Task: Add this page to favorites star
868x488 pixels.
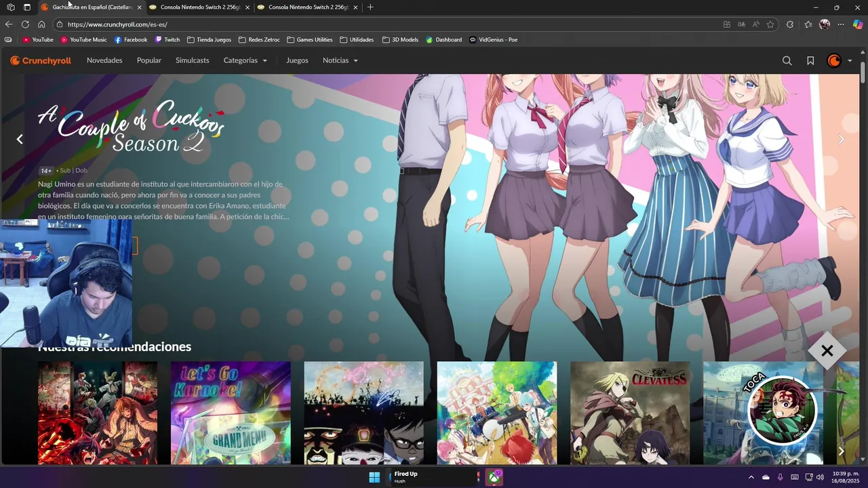Action: pyautogui.click(x=770, y=24)
